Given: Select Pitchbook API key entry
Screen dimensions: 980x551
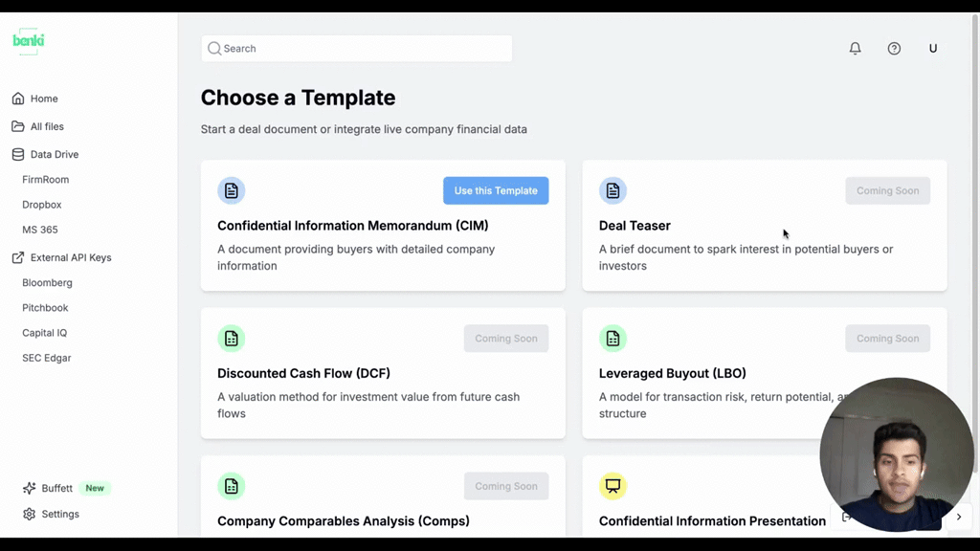Looking at the screenshot, I should [46, 307].
